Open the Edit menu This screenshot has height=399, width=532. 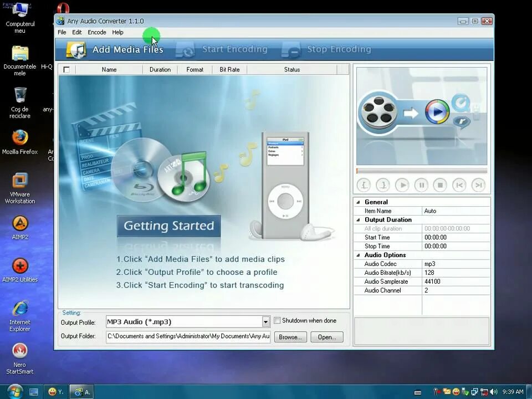click(x=76, y=32)
